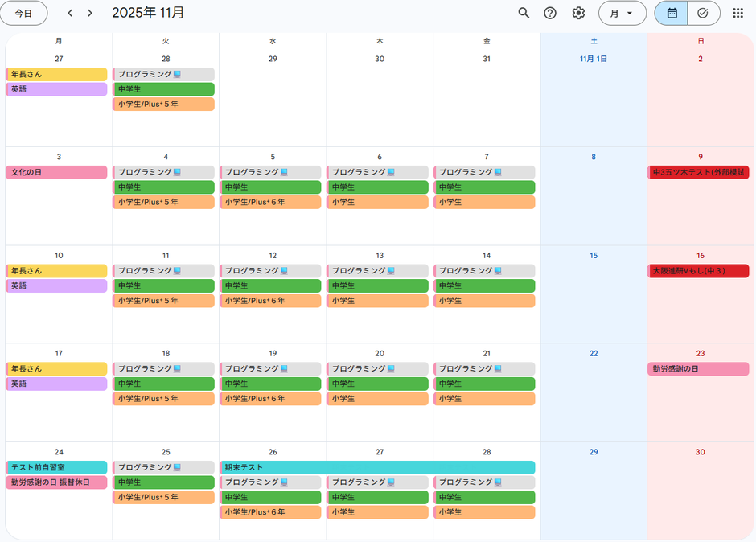Switch to the calendar view toggle
The image size is (756, 542).
671,13
